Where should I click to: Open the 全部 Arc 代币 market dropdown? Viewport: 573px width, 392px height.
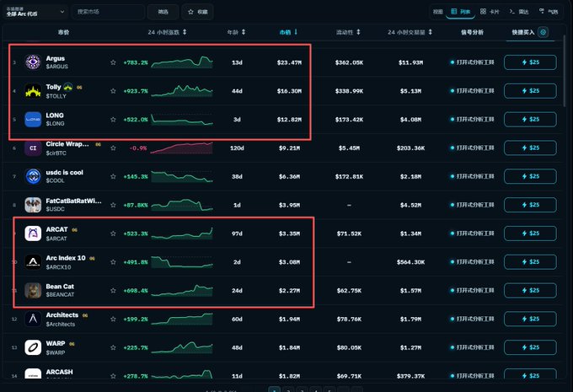pyautogui.click(x=35, y=12)
